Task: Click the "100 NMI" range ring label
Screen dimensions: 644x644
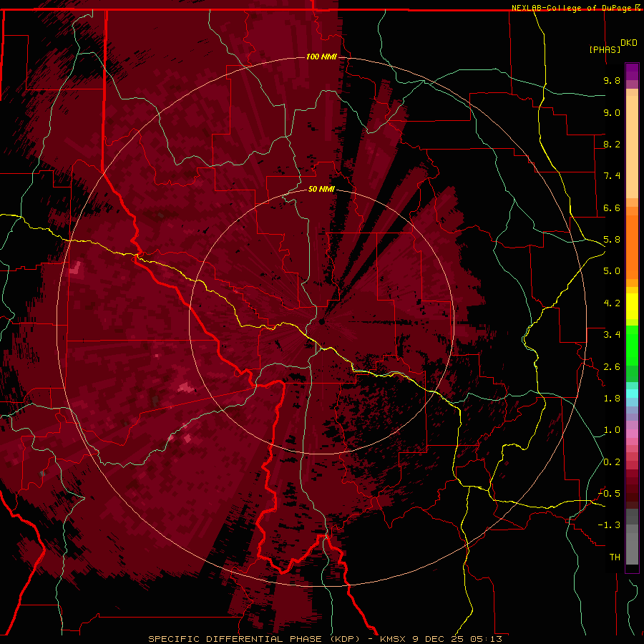Action: (x=321, y=57)
